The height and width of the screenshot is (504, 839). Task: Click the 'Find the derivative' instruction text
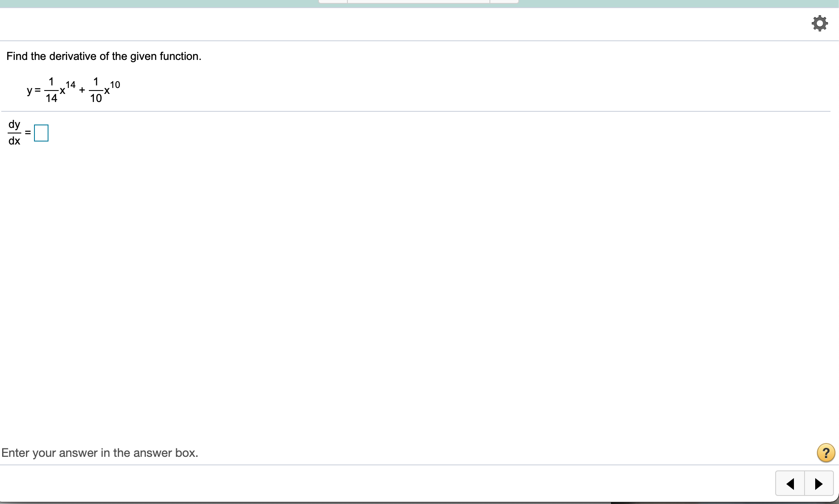click(104, 56)
